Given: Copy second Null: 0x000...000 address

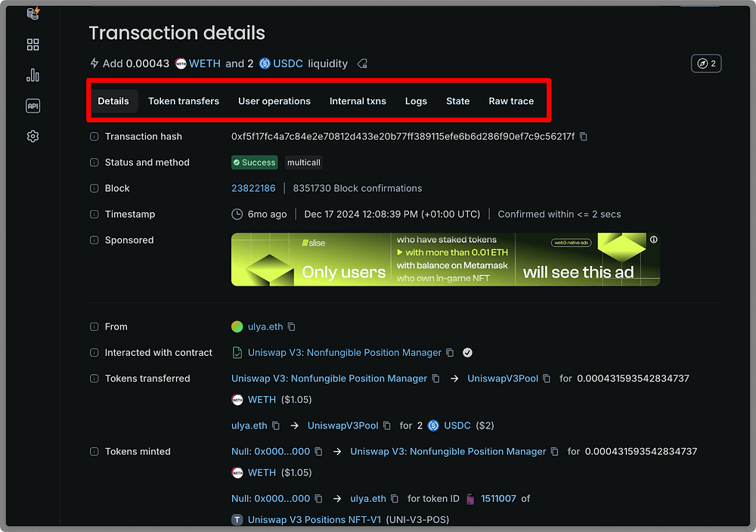Looking at the screenshot, I should [319, 499].
